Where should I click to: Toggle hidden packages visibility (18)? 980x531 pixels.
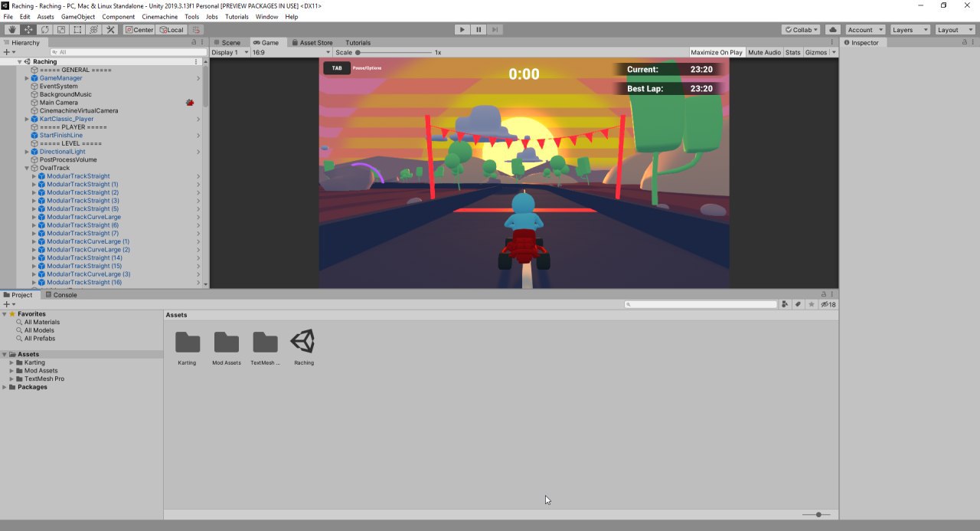tap(828, 304)
